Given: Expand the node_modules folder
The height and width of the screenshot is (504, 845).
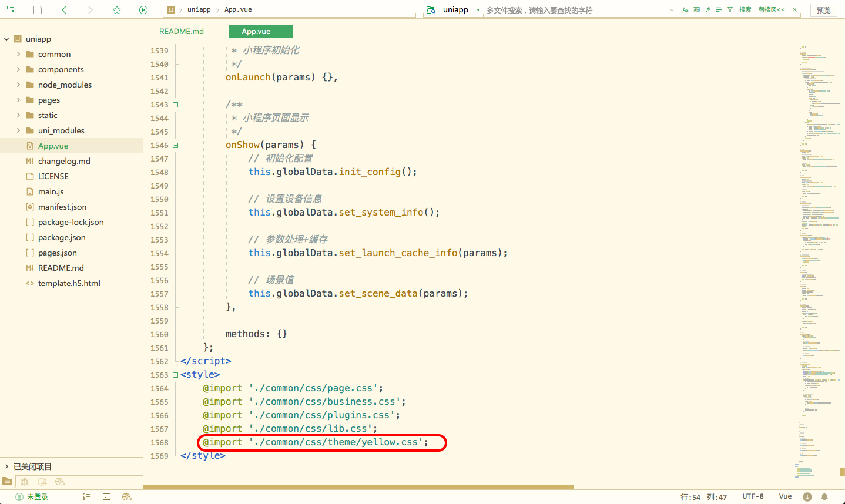Looking at the screenshot, I should pyautogui.click(x=18, y=85).
